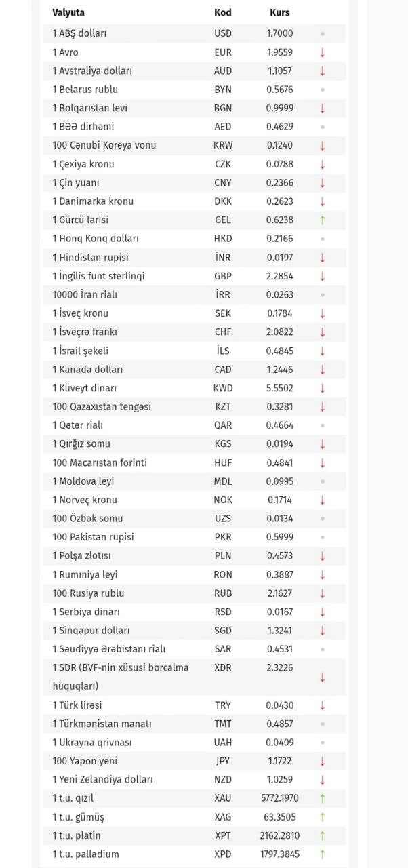
Task: Click the green up arrow for XAG silver
Action: [323, 817]
